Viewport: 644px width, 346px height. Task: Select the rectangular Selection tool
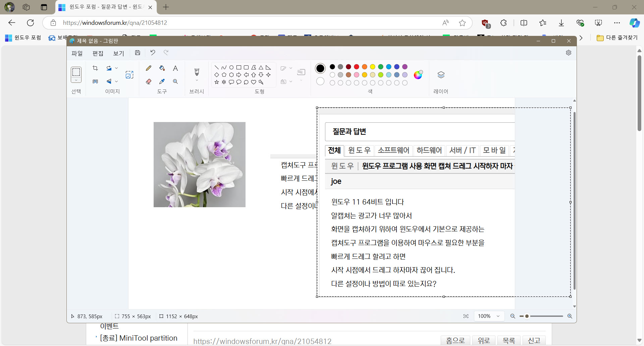pyautogui.click(x=76, y=72)
